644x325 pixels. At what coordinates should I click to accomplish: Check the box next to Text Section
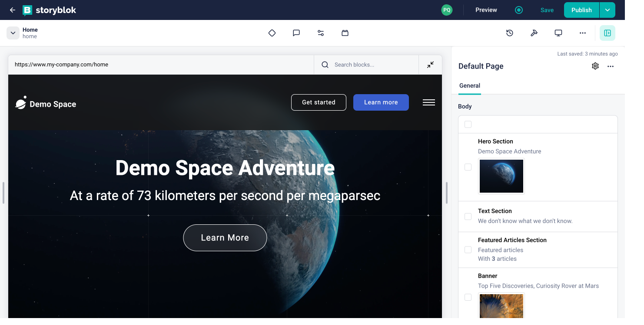tap(468, 216)
